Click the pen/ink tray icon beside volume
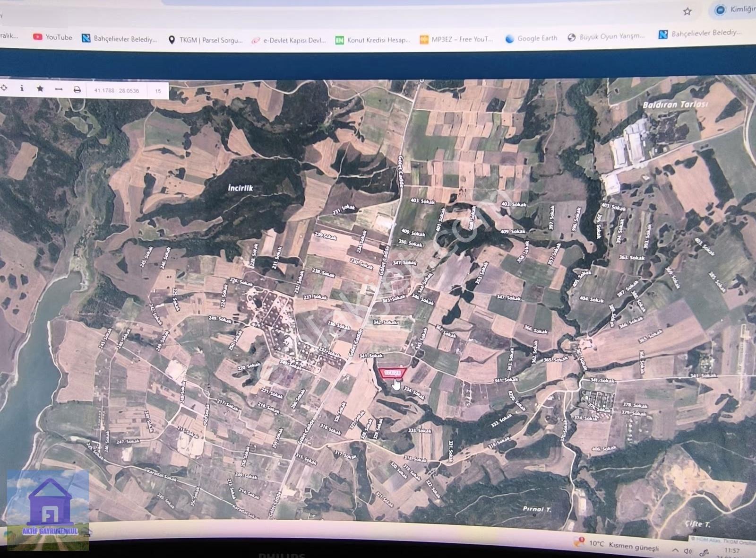 (x=704, y=552)
